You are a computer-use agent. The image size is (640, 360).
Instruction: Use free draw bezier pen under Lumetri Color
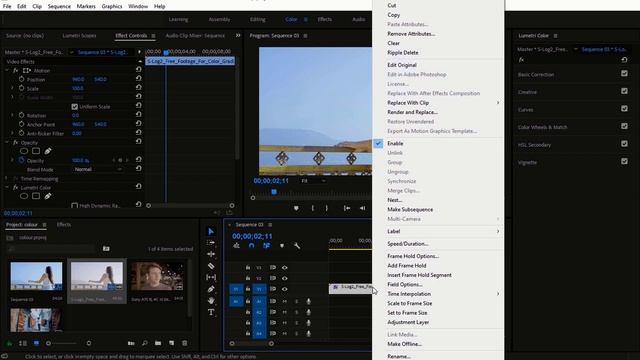48,196
